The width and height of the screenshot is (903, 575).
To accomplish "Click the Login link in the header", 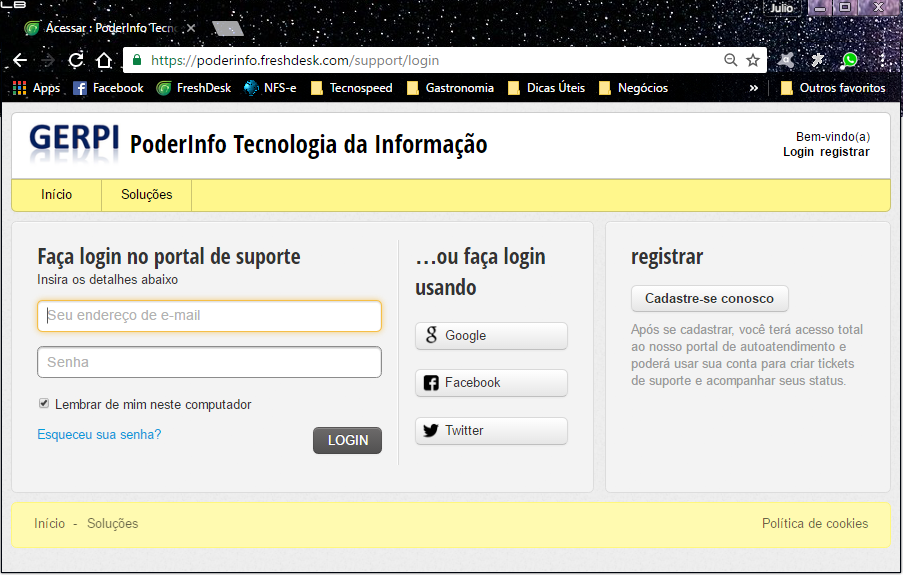I will point(798,152).
